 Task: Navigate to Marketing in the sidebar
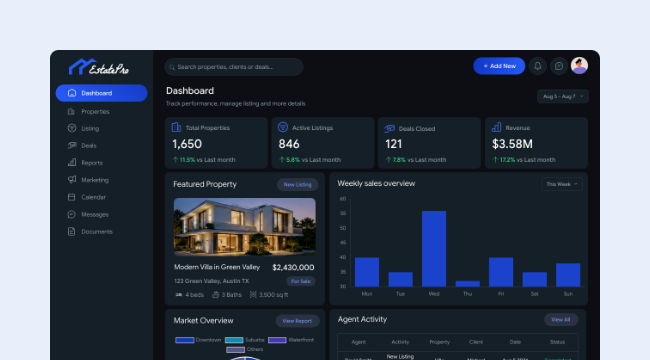95,180
